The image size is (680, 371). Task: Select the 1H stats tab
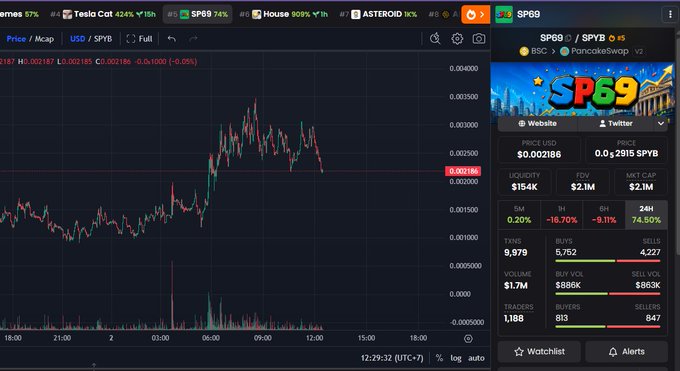562,215
